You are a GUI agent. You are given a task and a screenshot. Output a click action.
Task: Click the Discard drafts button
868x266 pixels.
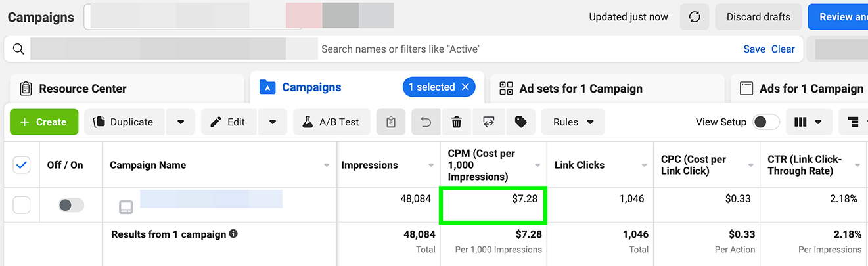(x=758, y=17)
